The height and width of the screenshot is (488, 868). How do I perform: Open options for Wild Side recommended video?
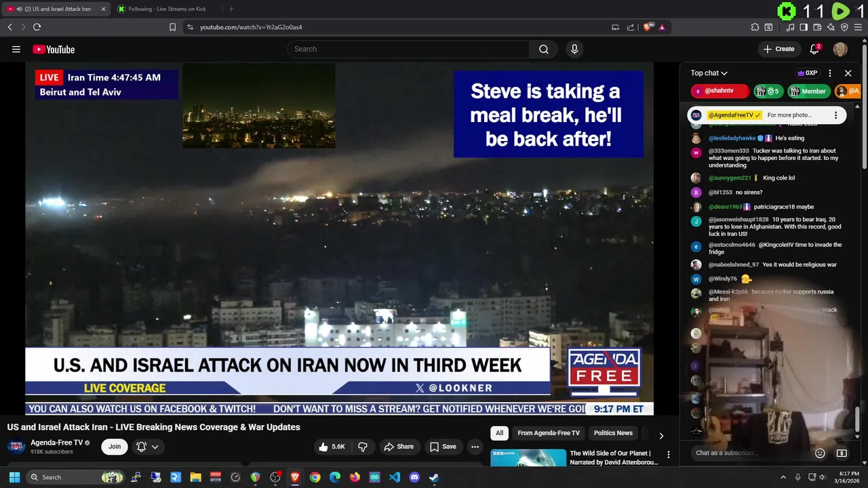click(x=668, y=455)
